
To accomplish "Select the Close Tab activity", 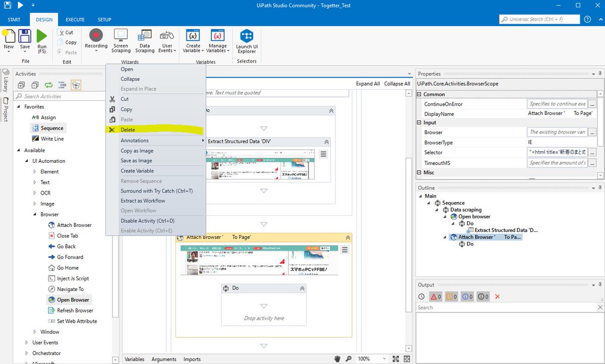I will point(63,235).
